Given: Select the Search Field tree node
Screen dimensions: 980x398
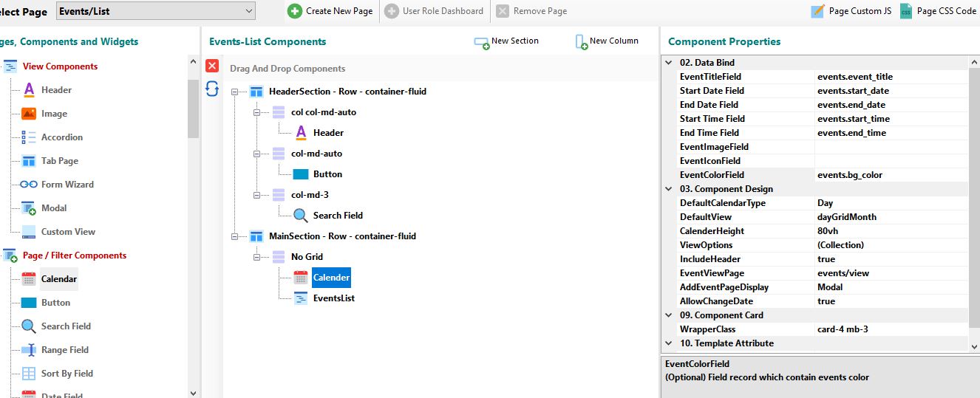Looking at the screenshot, I should click(x=337, y=216).
